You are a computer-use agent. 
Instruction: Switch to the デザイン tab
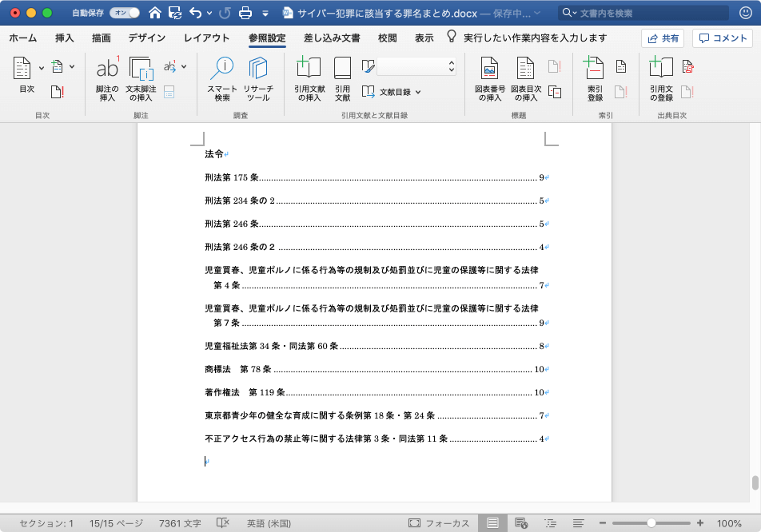(147, 38)
